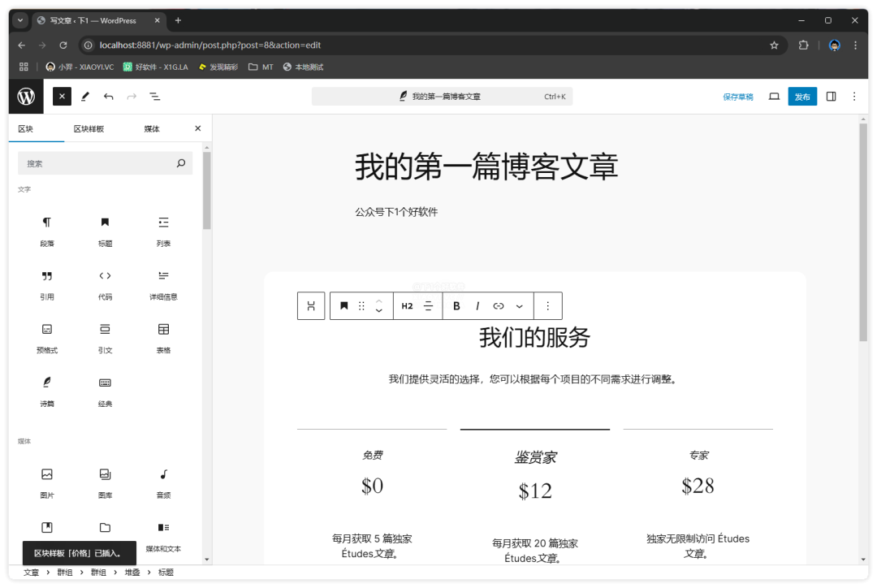Image resolution: width=877 pixels, height=588 pixels.
Task: Click the WordPress logo icon
Action: point(26,97)
